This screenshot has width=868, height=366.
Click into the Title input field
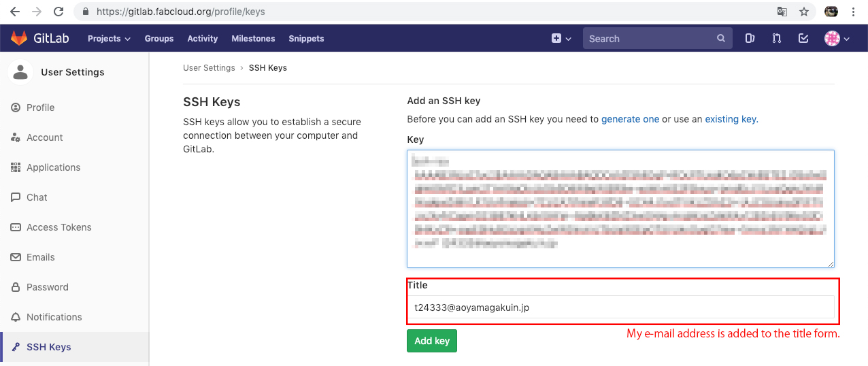[x=620, y=307]
